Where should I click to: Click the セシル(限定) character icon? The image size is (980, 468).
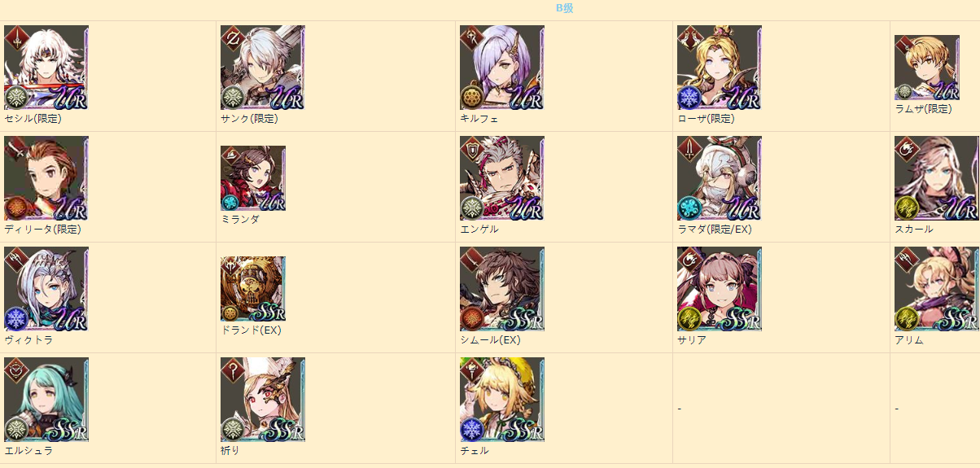click(x=46, y=68)
